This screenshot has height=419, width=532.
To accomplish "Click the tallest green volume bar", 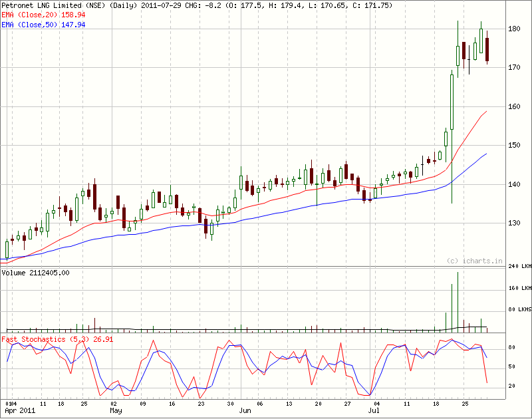I will [458, 302].
